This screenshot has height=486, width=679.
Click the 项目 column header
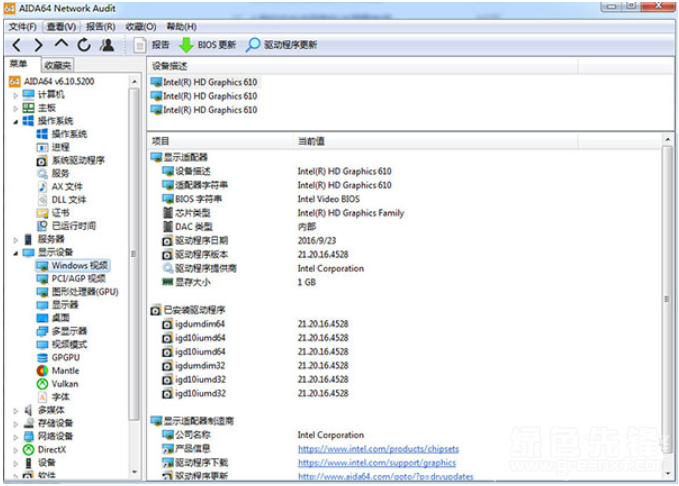[x=220, y=141]
